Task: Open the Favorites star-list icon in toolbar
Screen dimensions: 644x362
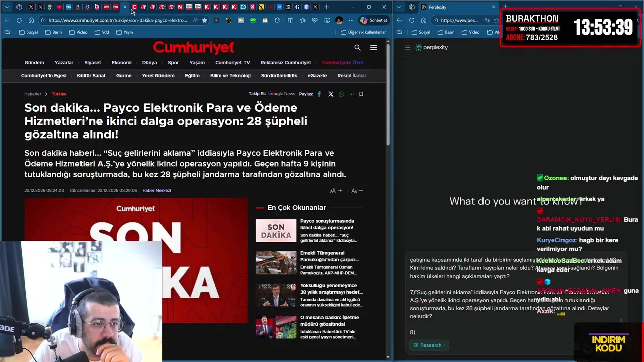Action: pyautogui.click(x=303, y=20)
